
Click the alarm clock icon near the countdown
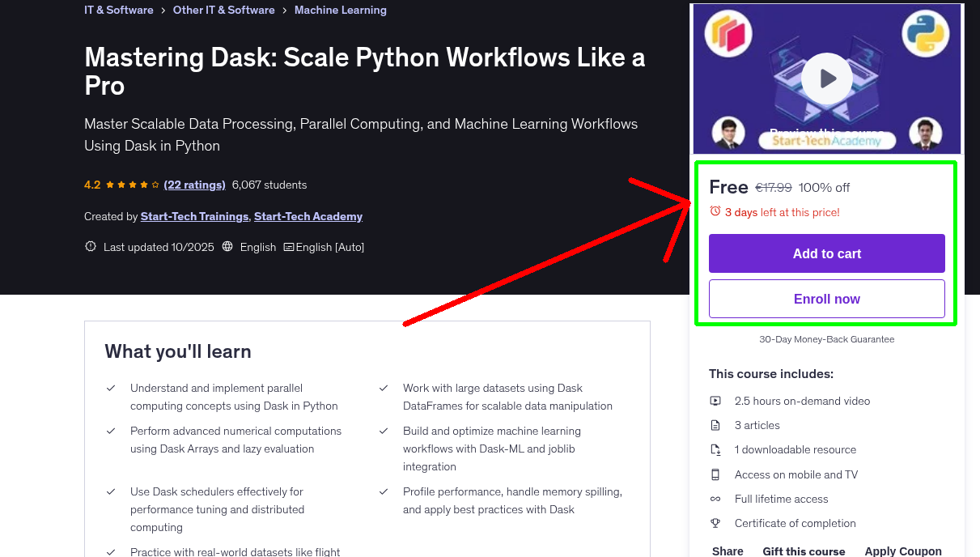coord(714,210)
